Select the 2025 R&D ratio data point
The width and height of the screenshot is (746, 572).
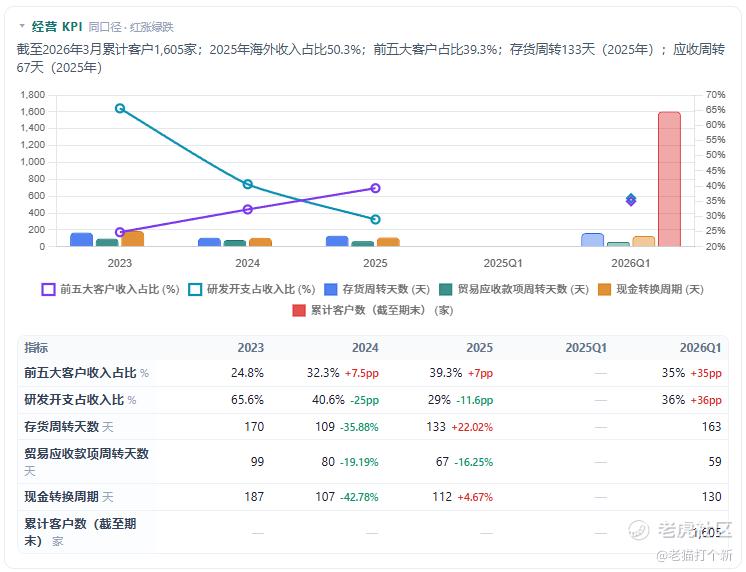click(x=375, y=219)
